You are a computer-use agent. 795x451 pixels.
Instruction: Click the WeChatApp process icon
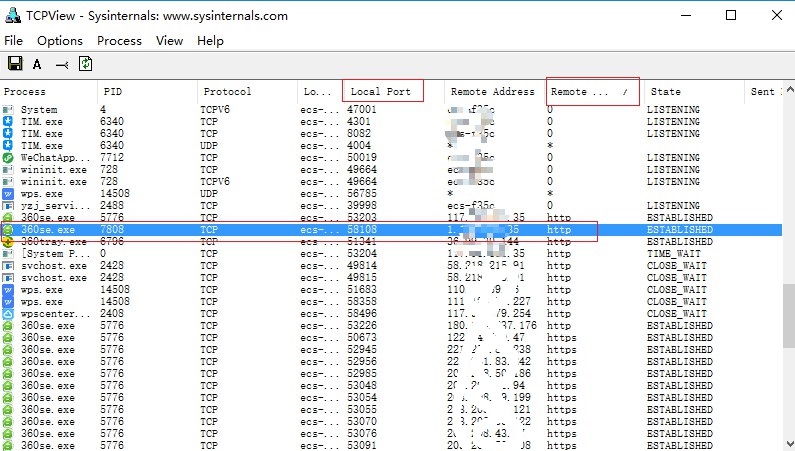tap(8, 157)
